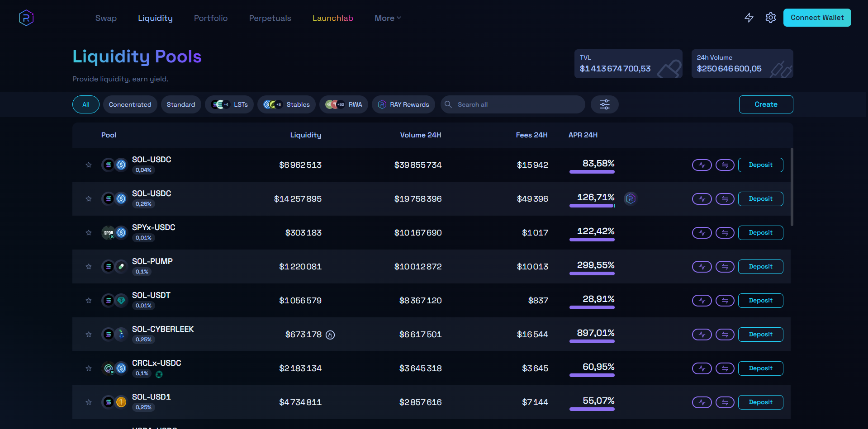Show chart for SOL-CYBERLEEK pool
Image resolution: width=868 pixels, height=429 pixels.
702,335
